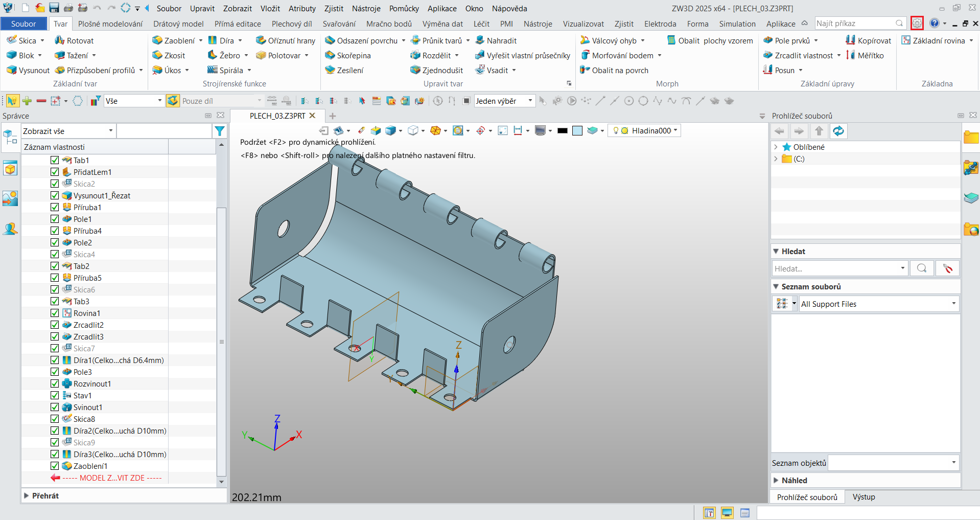Viewport: 980px width, 520px height.
Task: Click the Výstup tab at the bottom
Action: (864, 497)
